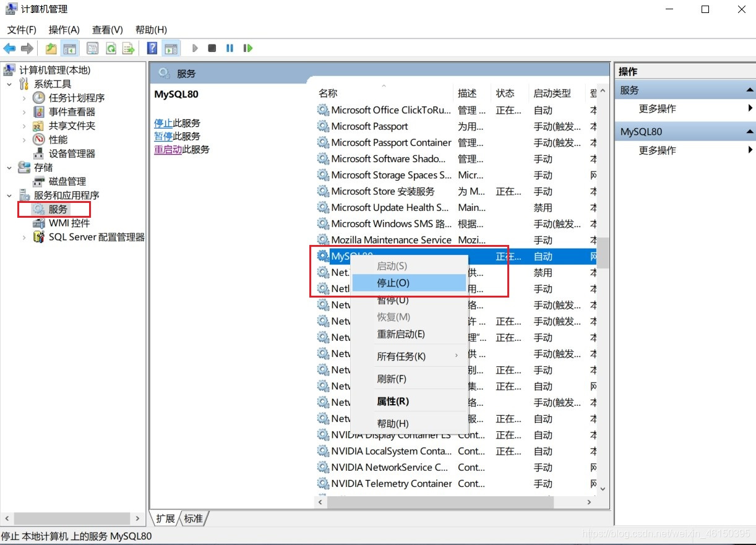Click the blue Back arrow in toolbar
This screenshot has width=756, height=545.
9,48
